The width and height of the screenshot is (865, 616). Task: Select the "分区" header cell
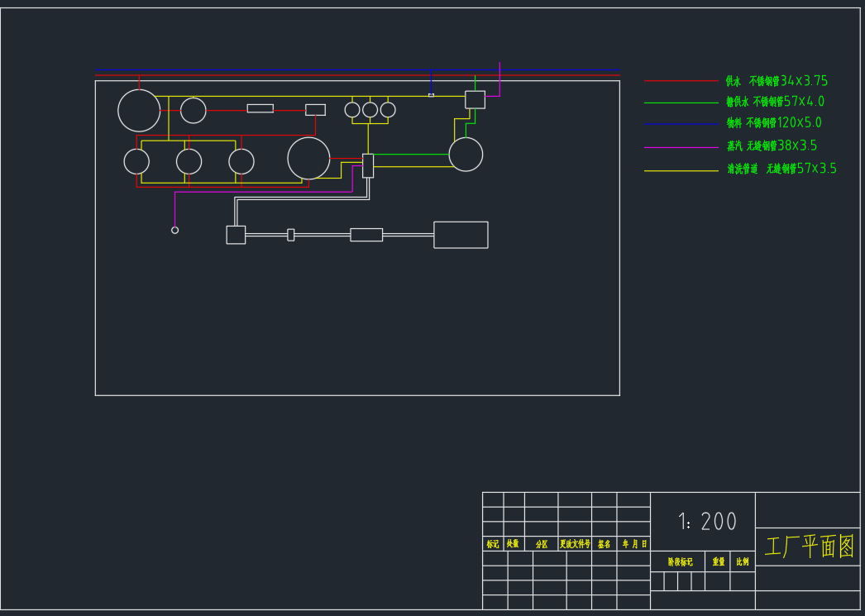pos(542,544)
